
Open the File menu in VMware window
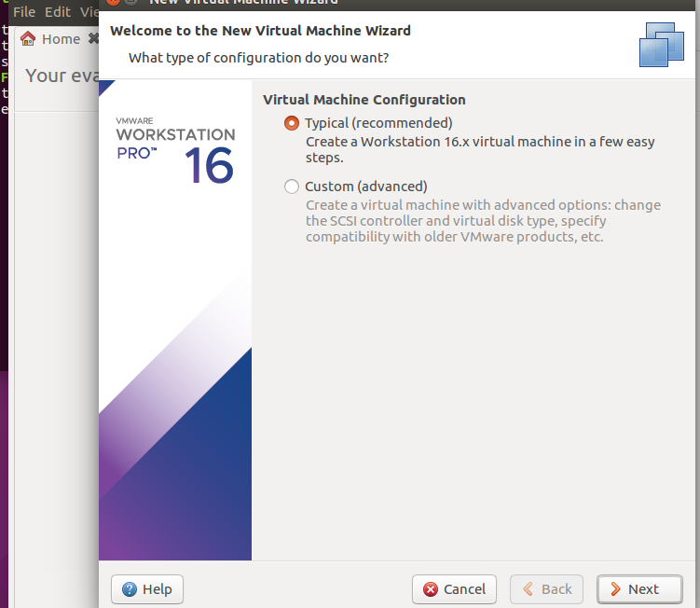(24, 12)
